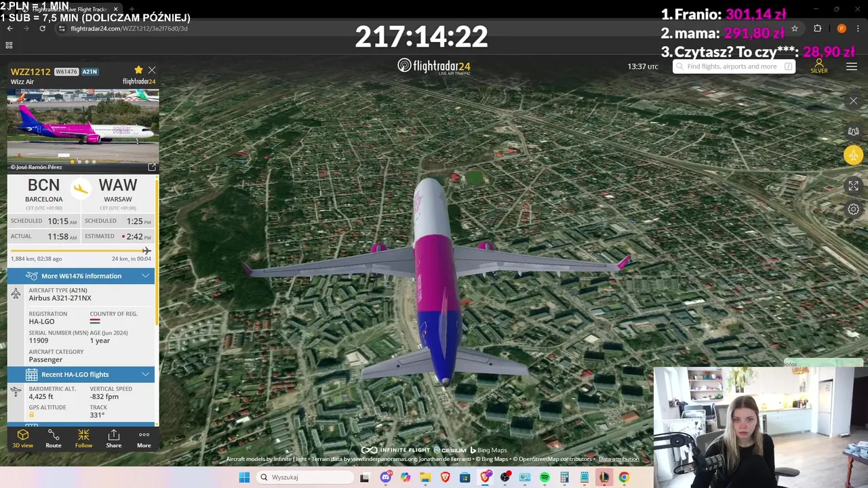This screenshot has height=488, width=868.
Task: Open browser extensions puzzle icon
Action: (x=817, y=28)
